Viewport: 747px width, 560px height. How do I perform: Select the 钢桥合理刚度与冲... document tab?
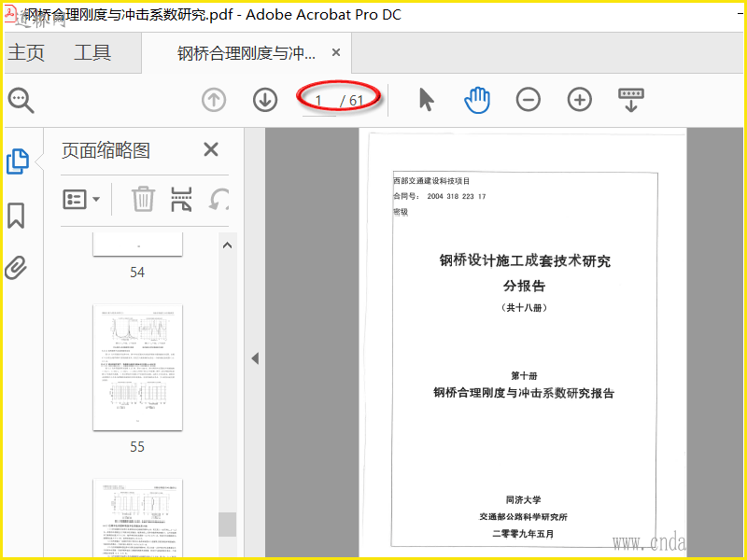(247, 53)
